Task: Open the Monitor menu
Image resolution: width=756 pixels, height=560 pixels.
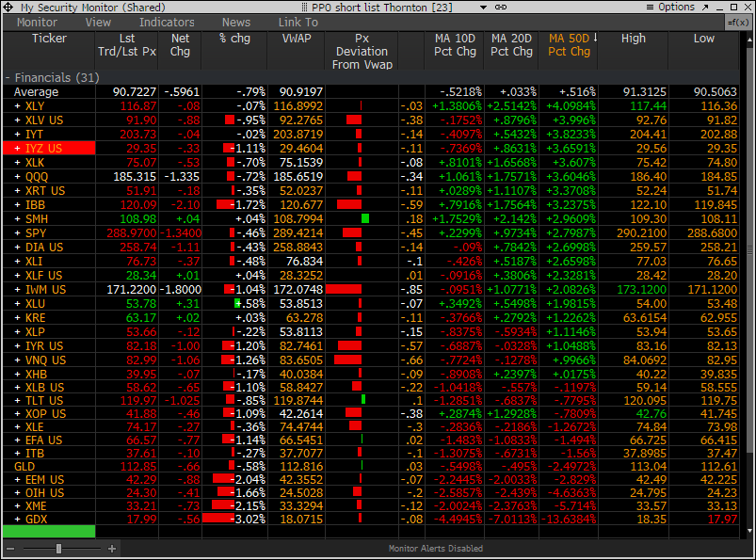Action: pos(37,23)
